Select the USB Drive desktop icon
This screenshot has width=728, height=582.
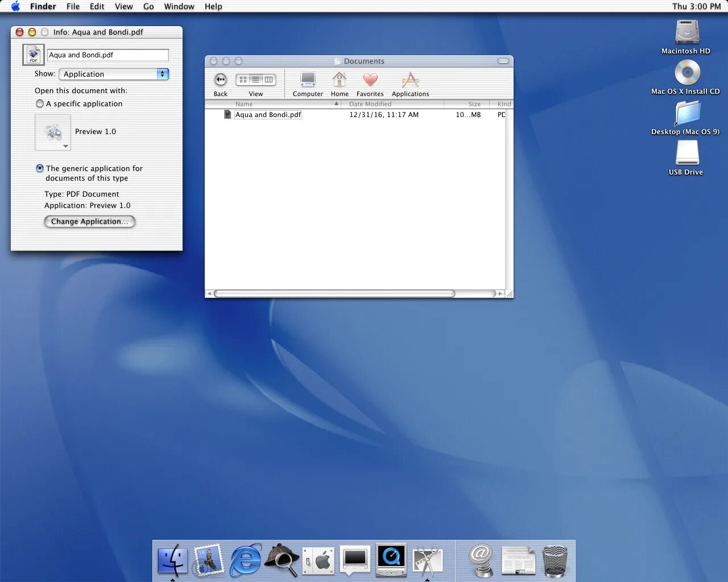pyautogui.click(x=687, y=153)
